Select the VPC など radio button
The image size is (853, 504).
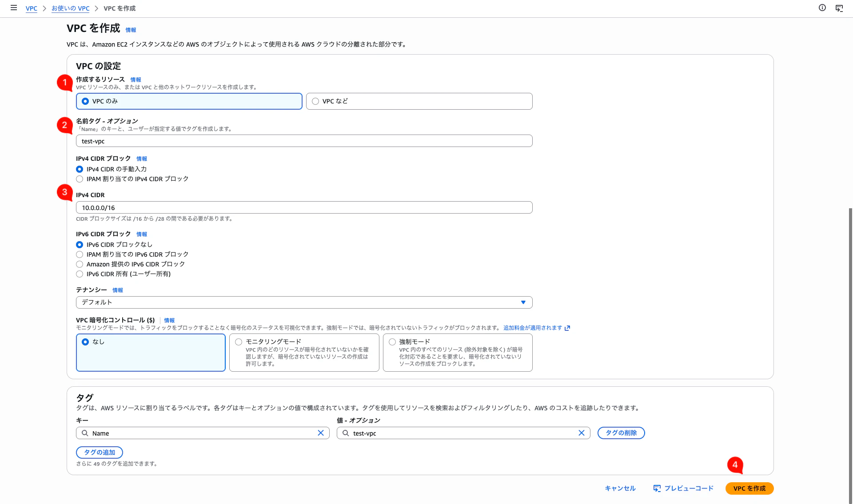point(315,101)
